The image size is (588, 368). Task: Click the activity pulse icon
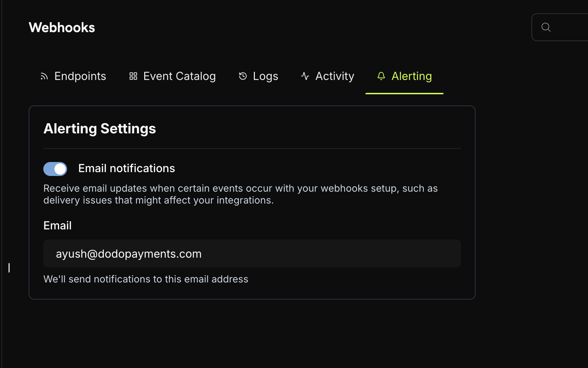click(x=304, y=76)
